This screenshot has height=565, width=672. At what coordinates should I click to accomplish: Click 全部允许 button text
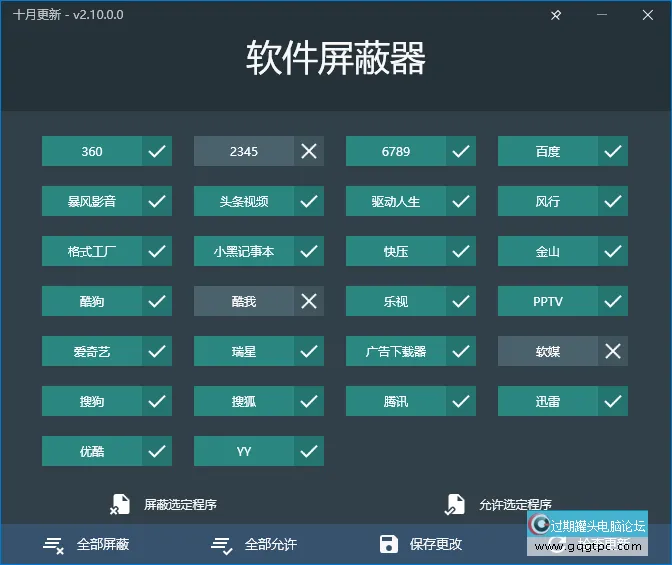(x=271, y=544)
